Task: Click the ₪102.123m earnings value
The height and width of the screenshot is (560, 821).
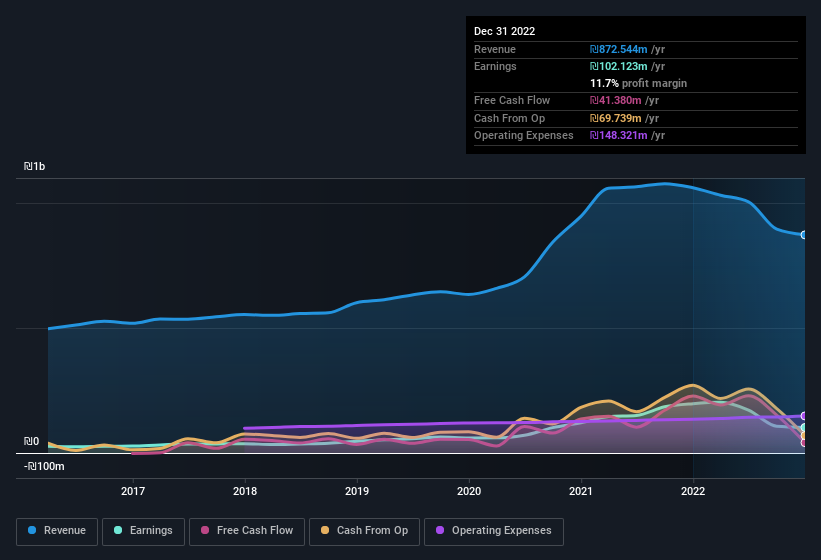Action: [x=619, y=66]
